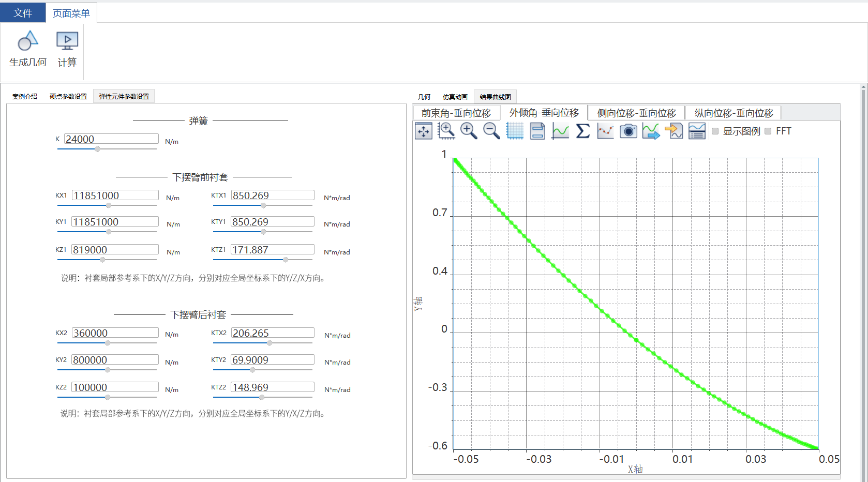Viewport: 868px width, 482px height.
Task: Click the KZ1 stiffness input field
Action: point(115,249)
